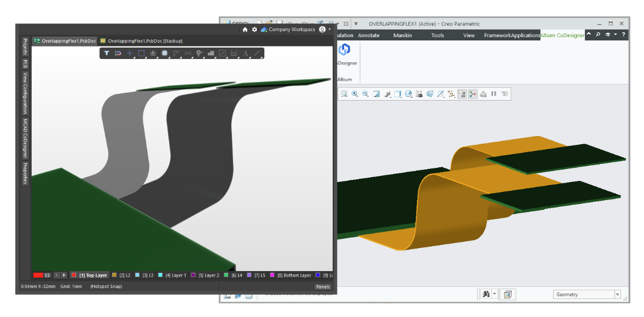Switch to OverlappingFlex1.PcbDoc [Stackup] tab

141,41
